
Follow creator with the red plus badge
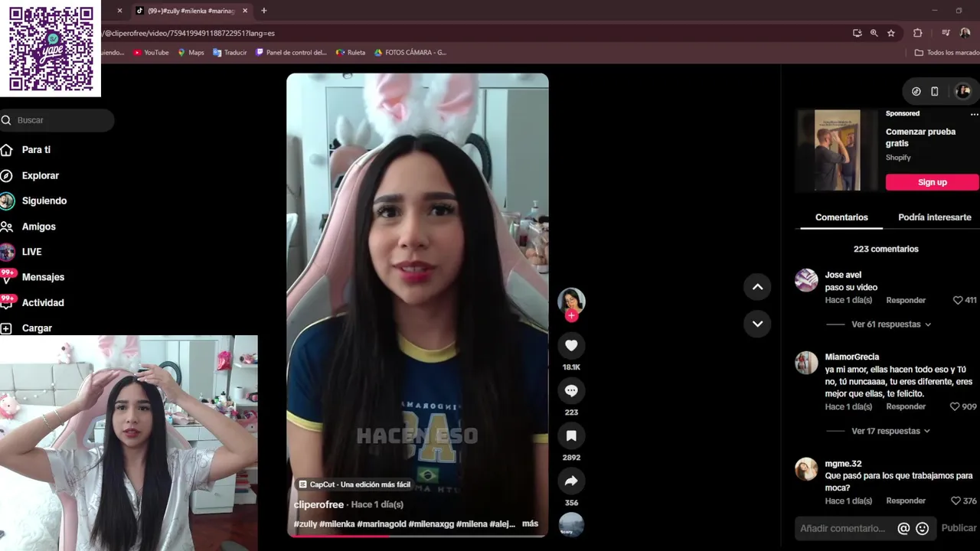[571, 315]
